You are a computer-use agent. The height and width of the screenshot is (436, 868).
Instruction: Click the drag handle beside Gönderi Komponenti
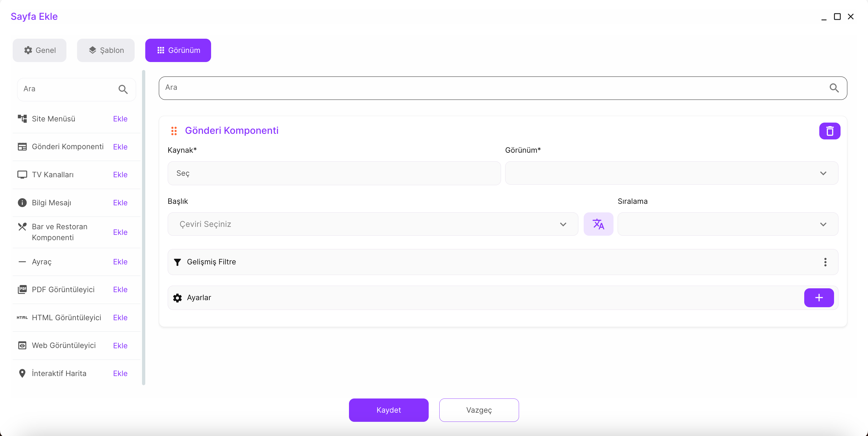[174, 131]
